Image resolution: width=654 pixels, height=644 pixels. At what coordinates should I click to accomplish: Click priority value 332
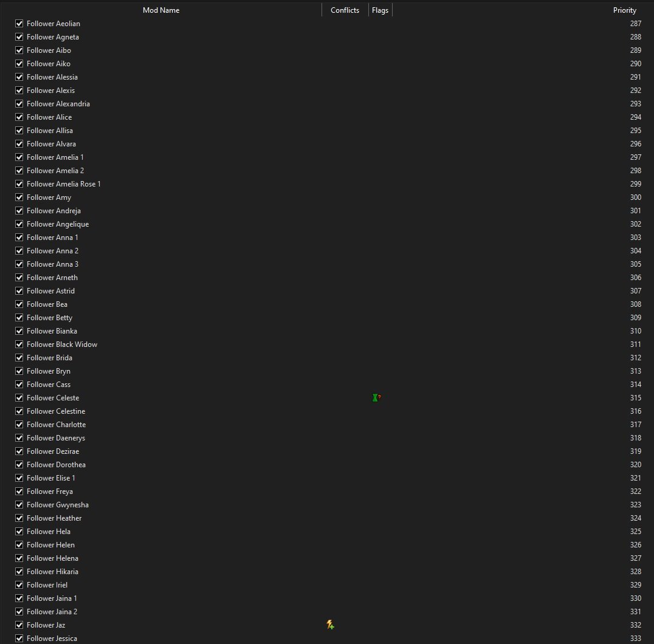coord(635,625)
